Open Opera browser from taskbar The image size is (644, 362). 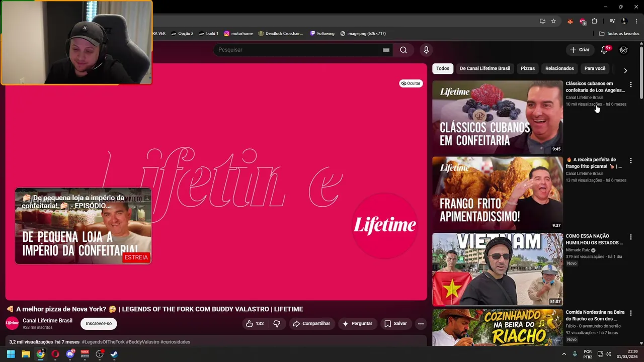click(55, 354)
